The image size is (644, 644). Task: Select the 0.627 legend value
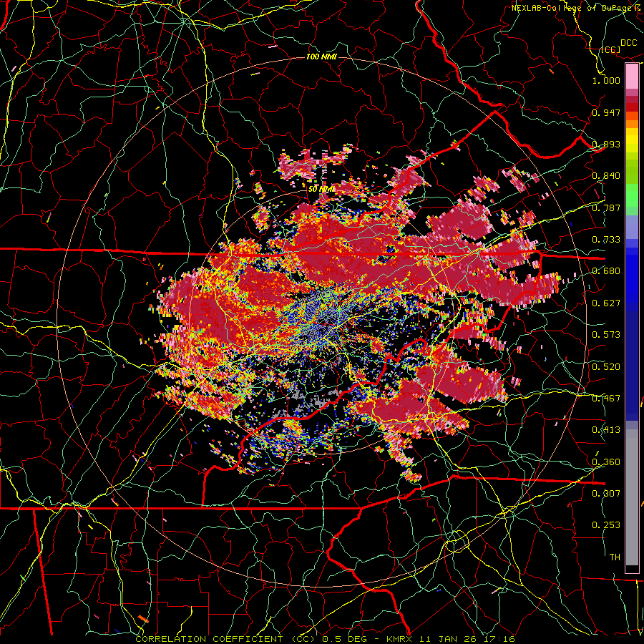tap(606, 303)
